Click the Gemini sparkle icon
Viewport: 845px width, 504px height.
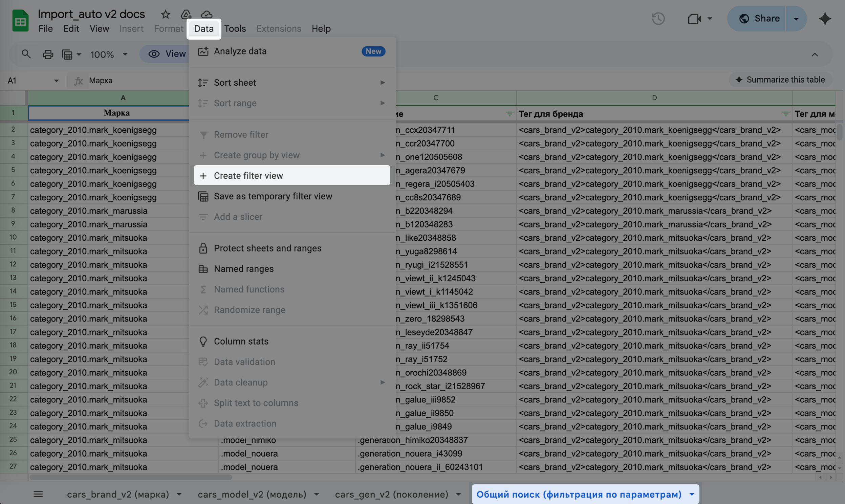pyautogui.click(x=825, y=18)
